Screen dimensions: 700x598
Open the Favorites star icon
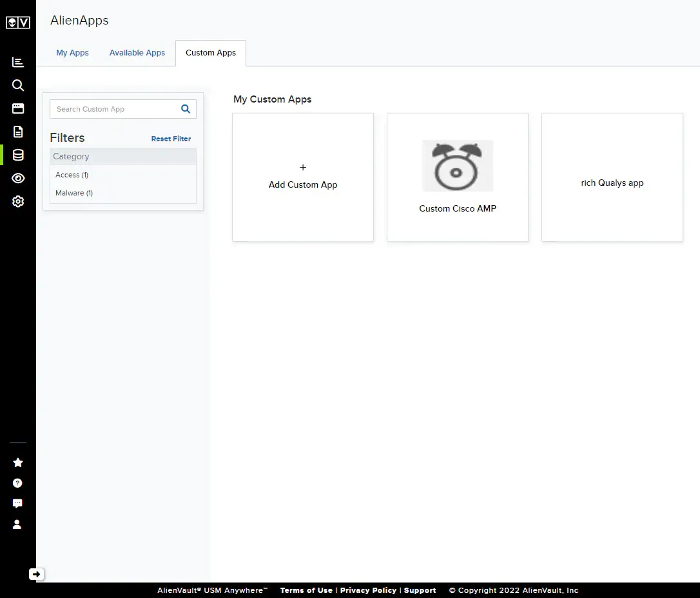click(x=18, y=463)
